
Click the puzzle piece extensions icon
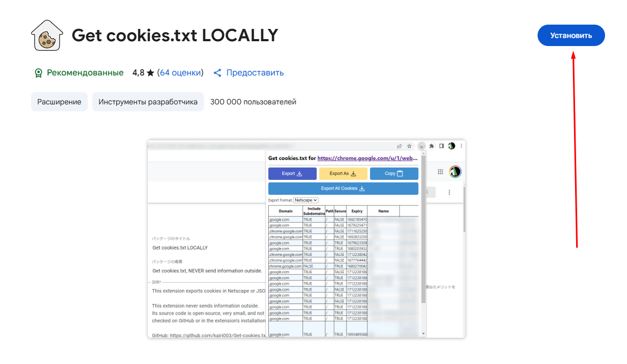[x=432, y=146]
